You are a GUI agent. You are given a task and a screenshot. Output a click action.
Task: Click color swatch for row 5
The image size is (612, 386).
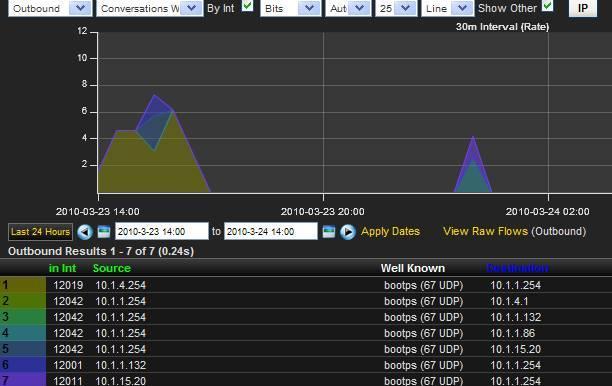pos(23,349)
